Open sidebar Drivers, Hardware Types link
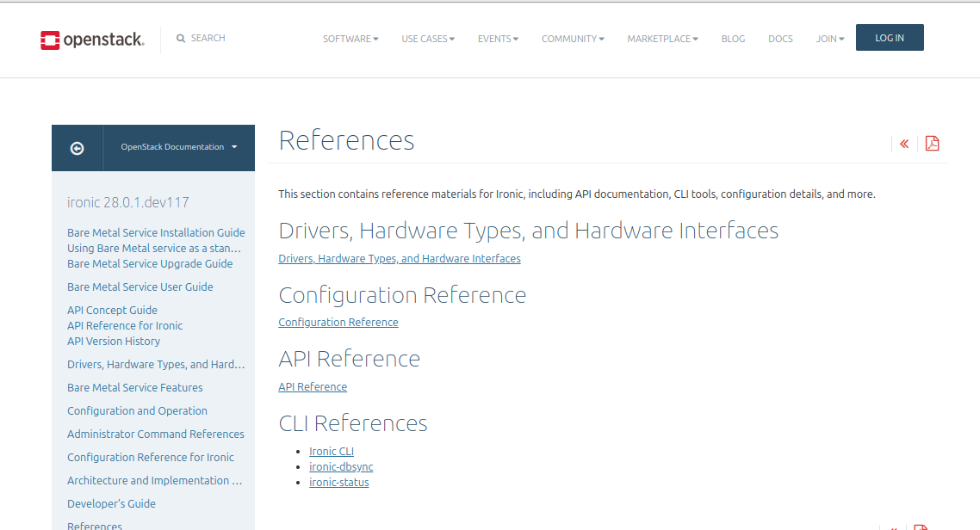 pyautogui.click(x=156, y=365)
